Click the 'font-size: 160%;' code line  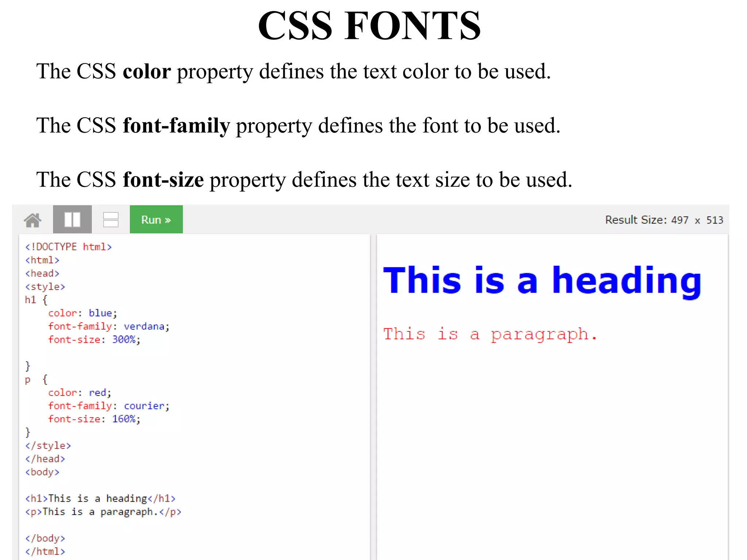[x=94, y=419]
